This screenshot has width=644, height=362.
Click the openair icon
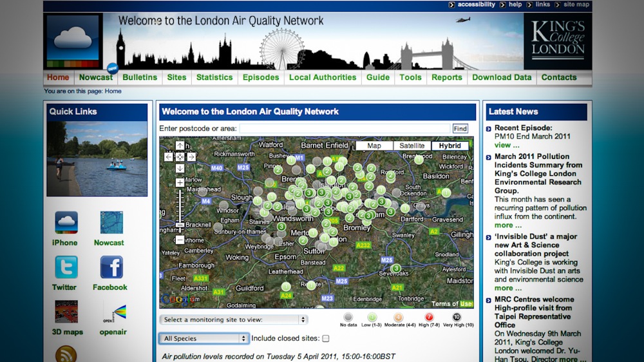113,312
